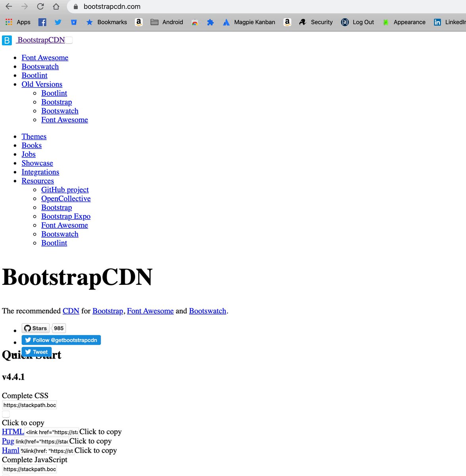The width and height of the screenshot is (466, 476).
Task: Reload the page with the refresh icon
Action: point(40,6)
